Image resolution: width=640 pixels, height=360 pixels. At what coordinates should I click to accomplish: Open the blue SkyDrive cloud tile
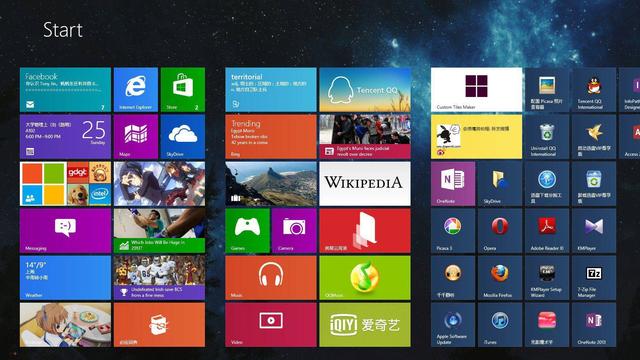tap(183, 137)
